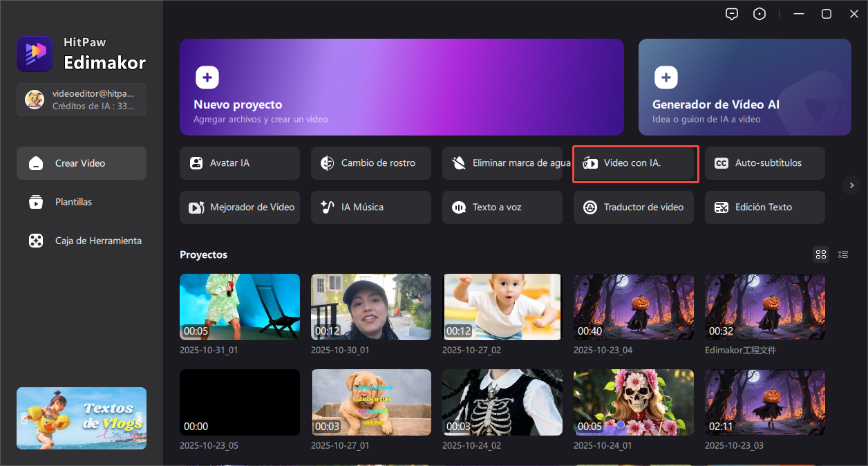The width and height of the screenshot is (868, 466).
Task: Open the user account profile dropdown
Action: (x=81, y=100)
